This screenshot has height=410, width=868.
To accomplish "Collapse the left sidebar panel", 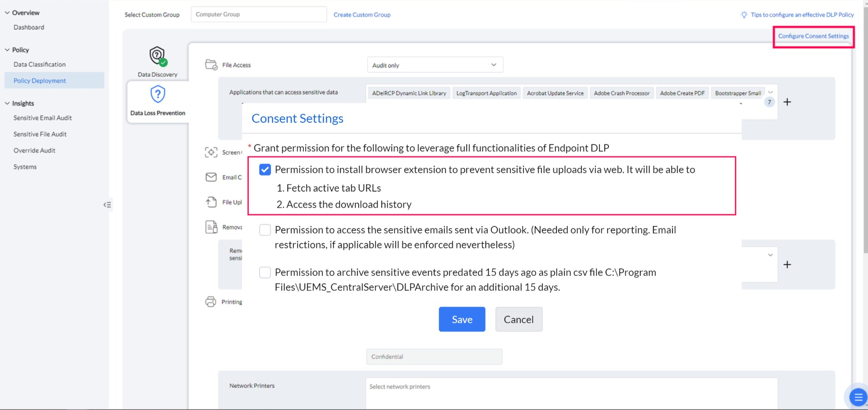I will [107, 205].
